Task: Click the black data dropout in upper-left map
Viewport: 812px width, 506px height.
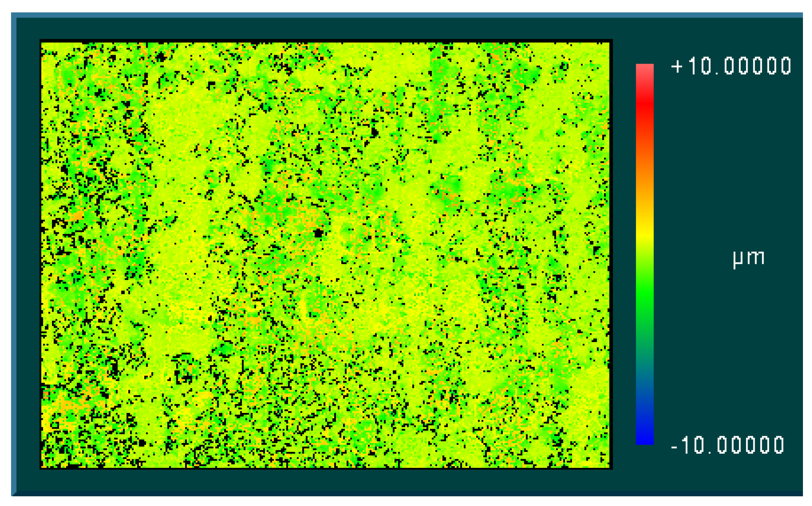Action: click(161, 57)
